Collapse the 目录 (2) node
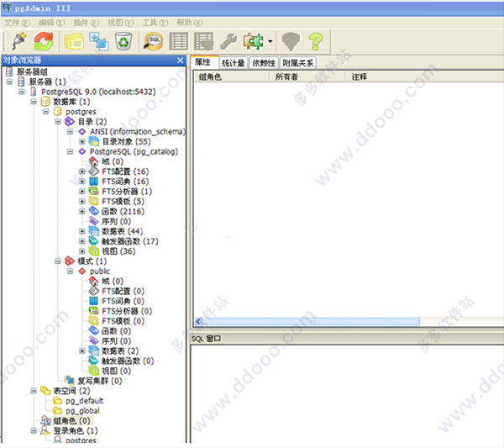504x448 pixels. pyautogui.click(x=58, y=122)
